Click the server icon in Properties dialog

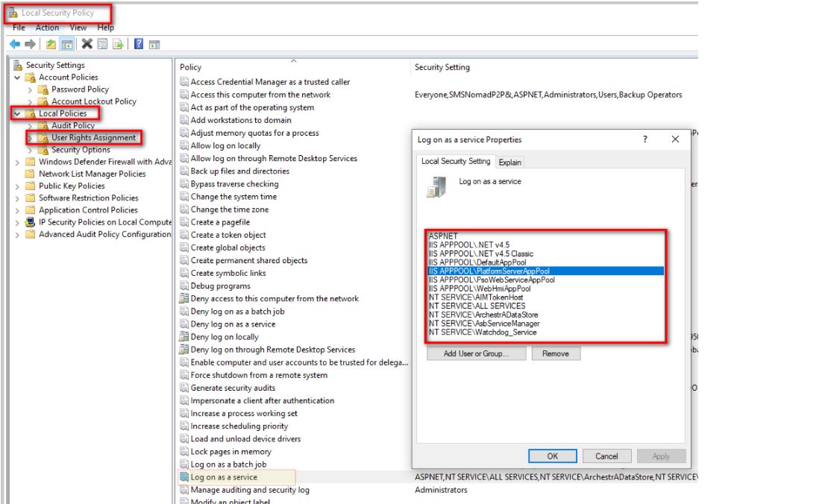coord(436,187)
